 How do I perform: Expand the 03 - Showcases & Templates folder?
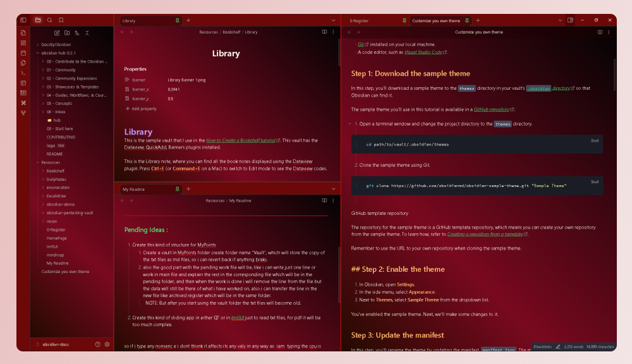click(x=43, y=87)
